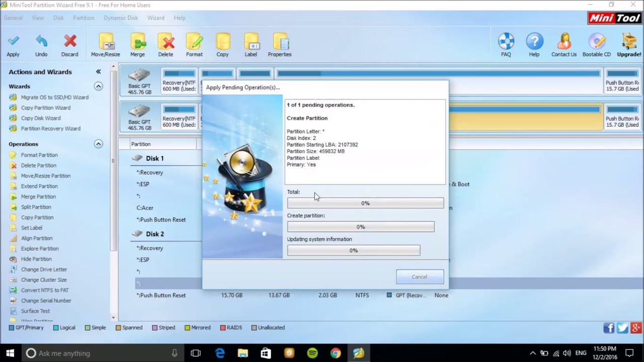Click the Label toolbar icon

251,41
